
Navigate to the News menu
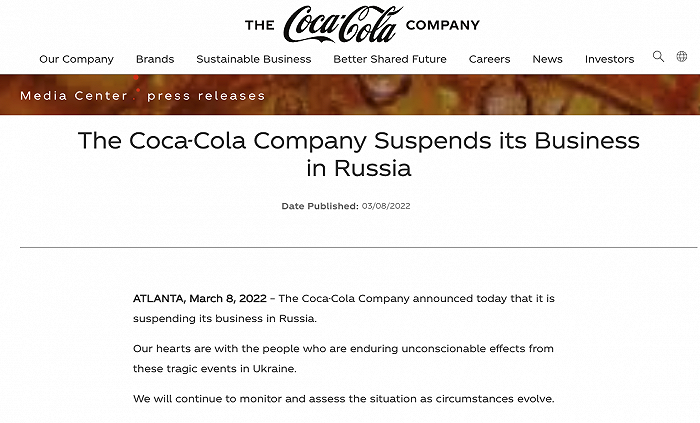click(547, 59)
